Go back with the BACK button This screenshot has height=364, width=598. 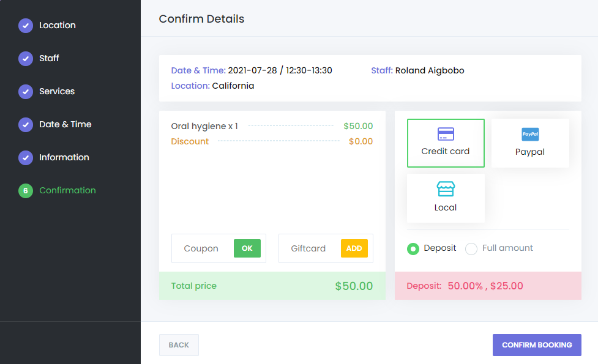click(179, 345)
